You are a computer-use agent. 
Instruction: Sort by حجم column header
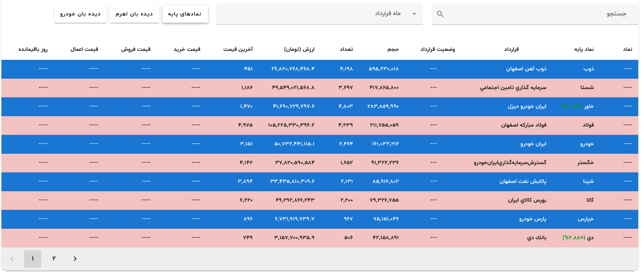(393, 49)
